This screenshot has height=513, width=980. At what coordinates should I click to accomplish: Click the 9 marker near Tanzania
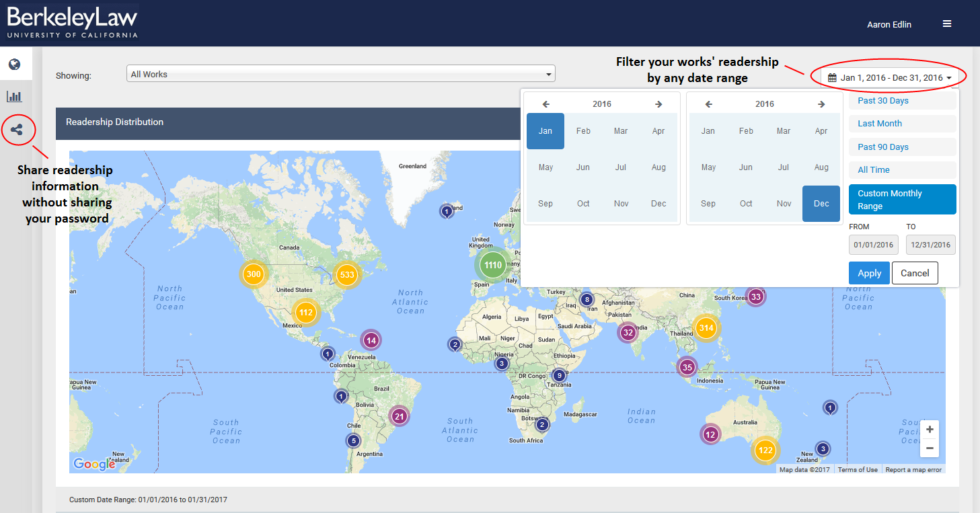[x=558, y=376]
